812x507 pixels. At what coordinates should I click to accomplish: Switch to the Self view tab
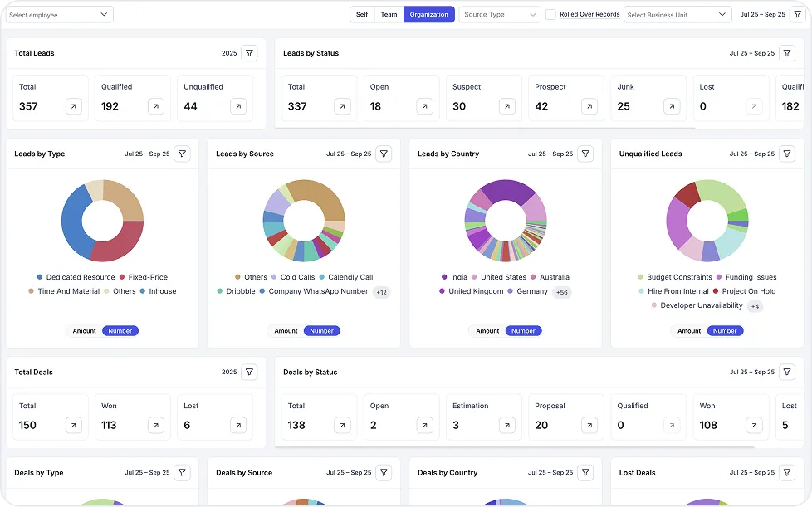pyautogui.click(x=362, y=14)
